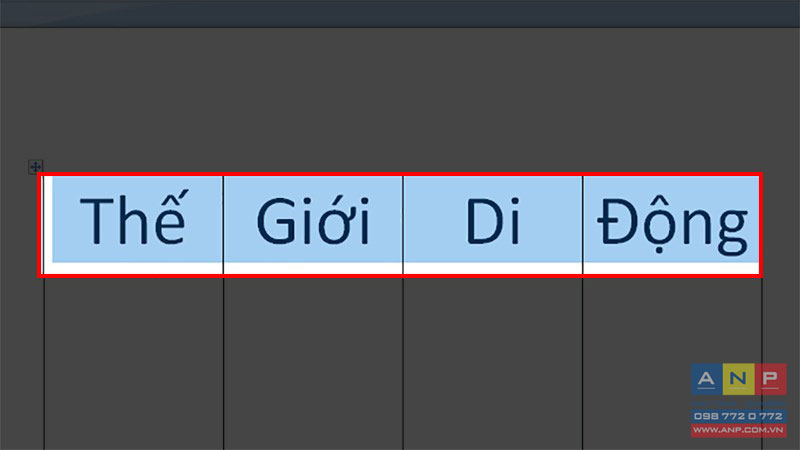Place cursor in empty cell below "Thế"
Screen dimensions: 800x450
click(134, 364)
